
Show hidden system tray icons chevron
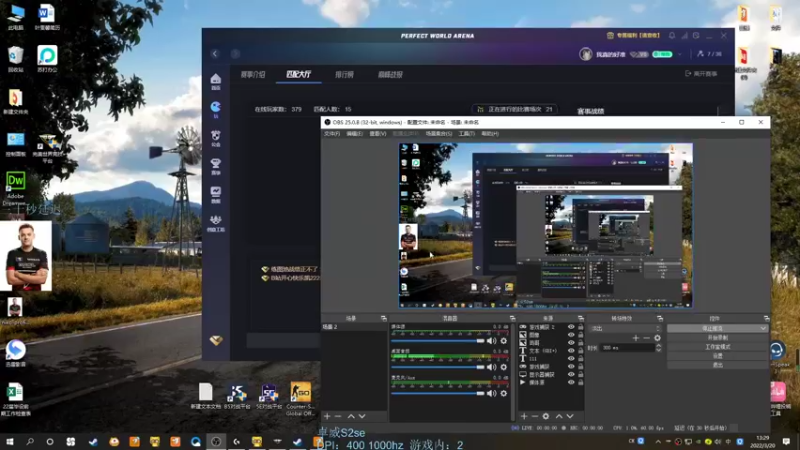click(x=658, y=441)
